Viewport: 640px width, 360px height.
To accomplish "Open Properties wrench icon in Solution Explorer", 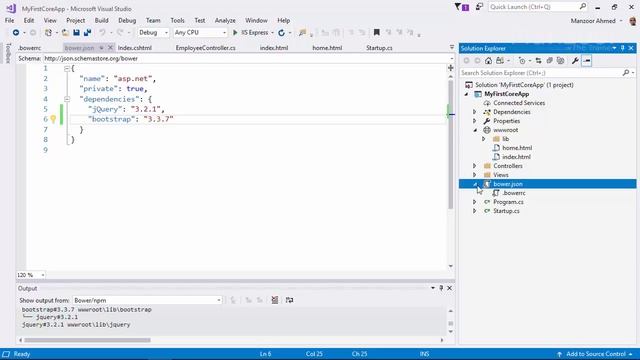I will pos(575,61).
